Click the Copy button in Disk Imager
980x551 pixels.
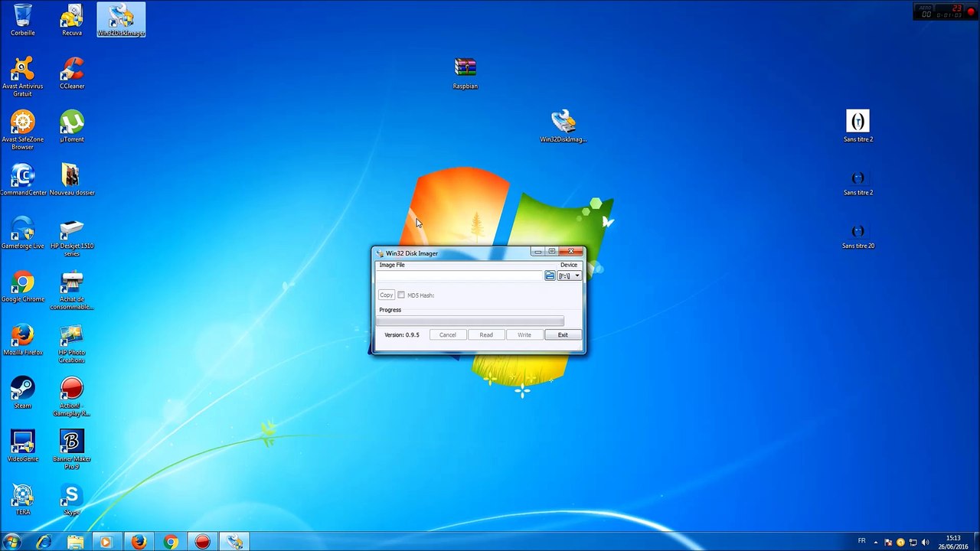point(386,295)
